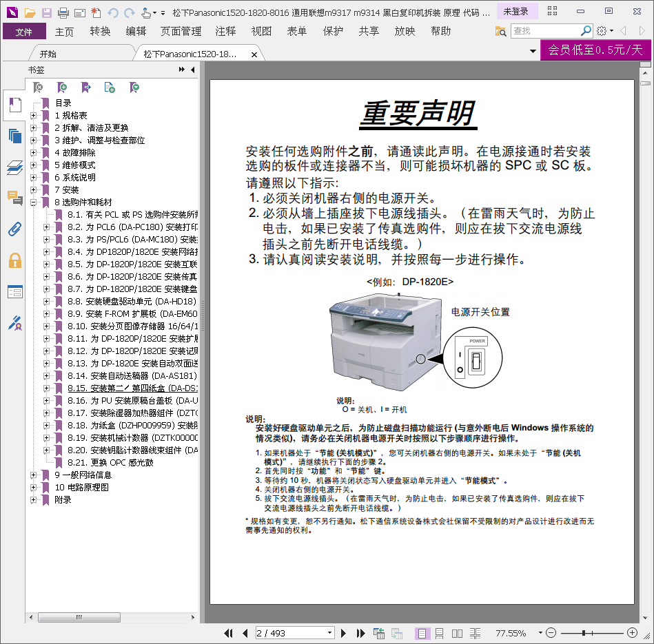Viewport: 654px width, 644px height.
Task: Go to the next view with the right arrow
Action: [642, 30]
